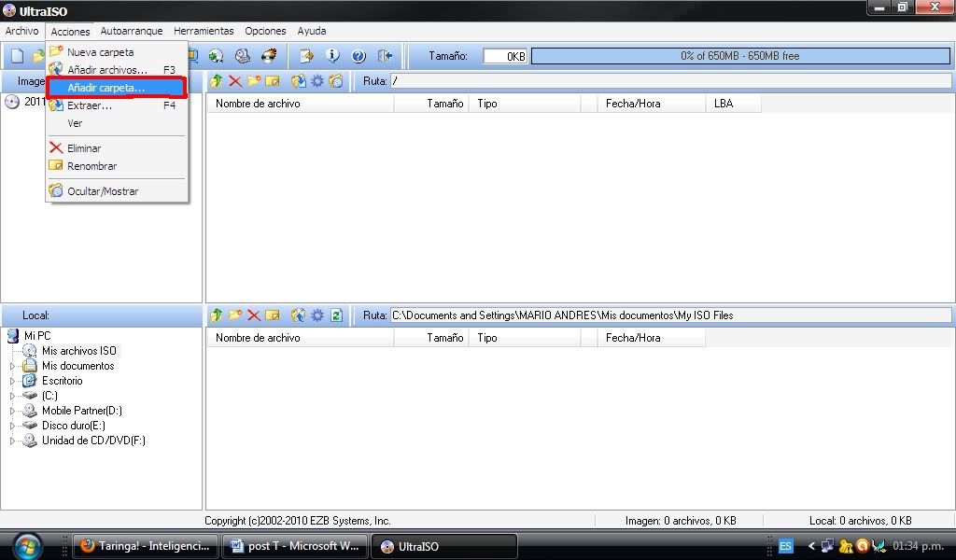Create a new folder in the Local toolbar
The height and width of the screenshot is (560, 956).
[x=234, y=315]
